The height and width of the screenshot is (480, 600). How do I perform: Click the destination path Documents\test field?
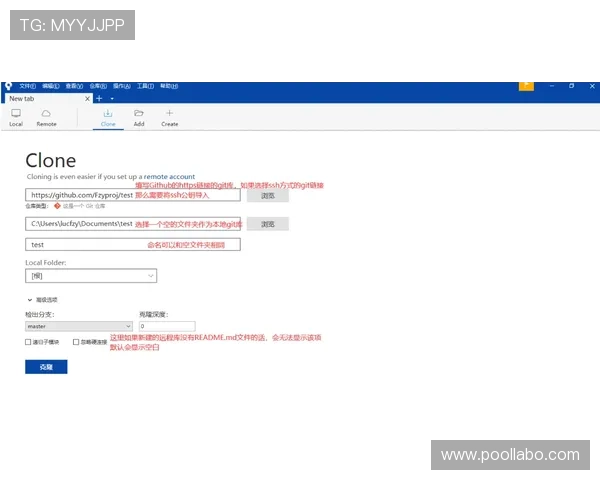(133, 224)
